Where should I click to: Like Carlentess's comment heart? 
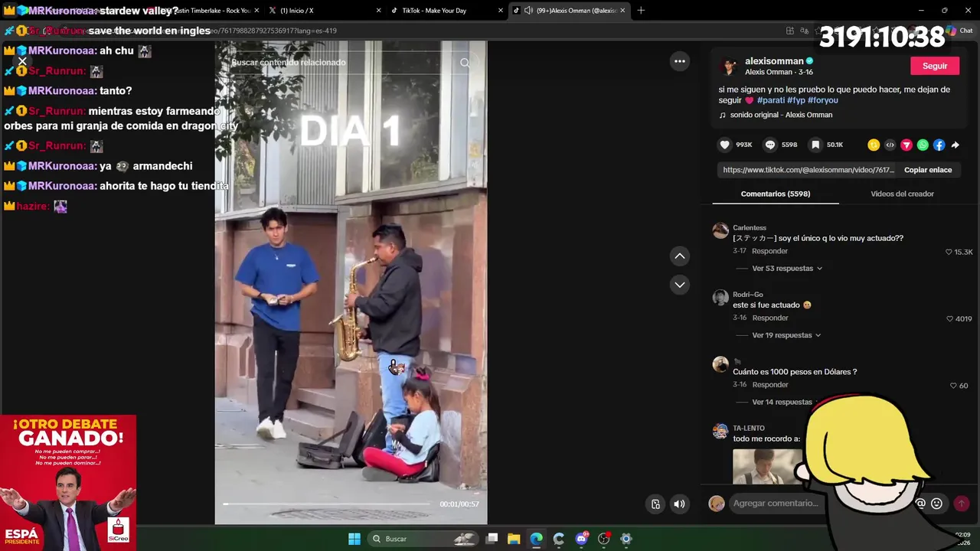tap(949, 252)
